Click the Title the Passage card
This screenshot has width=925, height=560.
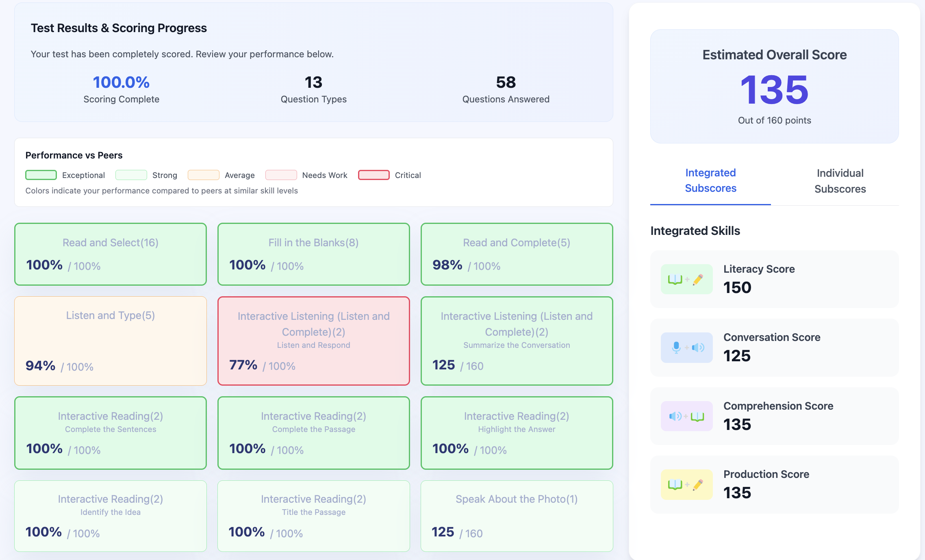(313, 516)
